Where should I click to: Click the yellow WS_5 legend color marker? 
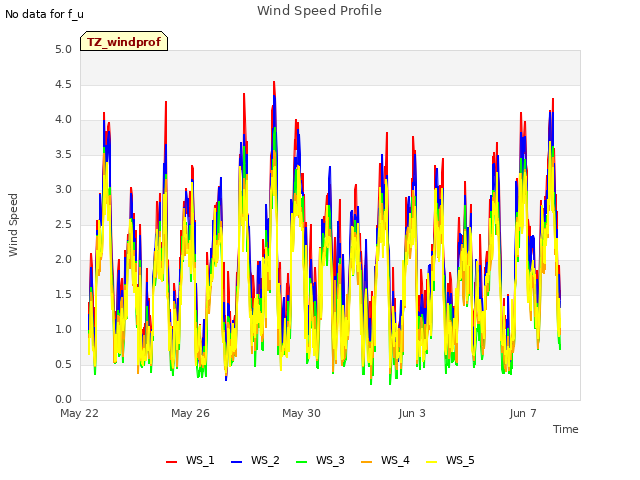[431, 462]
